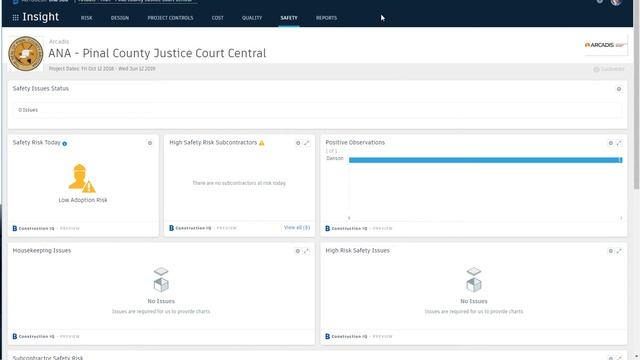The width and height of the screenshot is (640, 360).
Task: Click Construction IQ logo in High Risk Safety Issues
Action: [x=346, y=337]
